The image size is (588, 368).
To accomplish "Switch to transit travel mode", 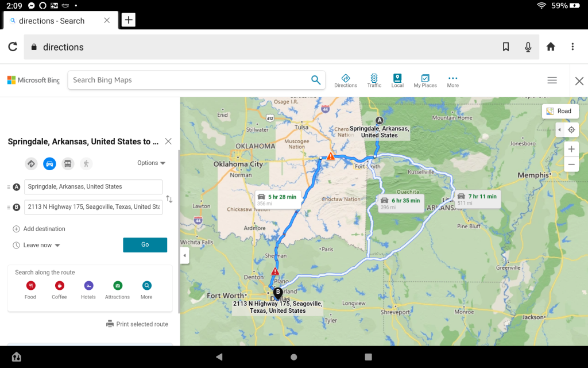I will 68,164.
